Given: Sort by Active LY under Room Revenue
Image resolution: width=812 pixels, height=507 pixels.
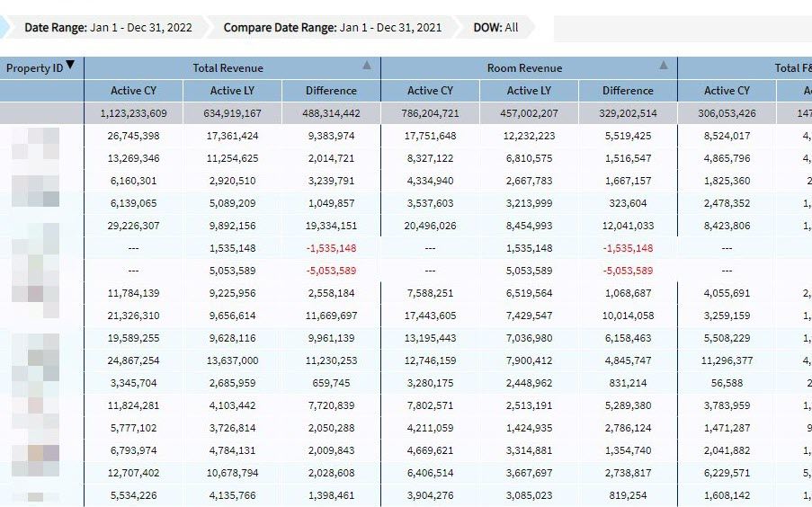Looking at the screenshot, I should pos(529,91).
